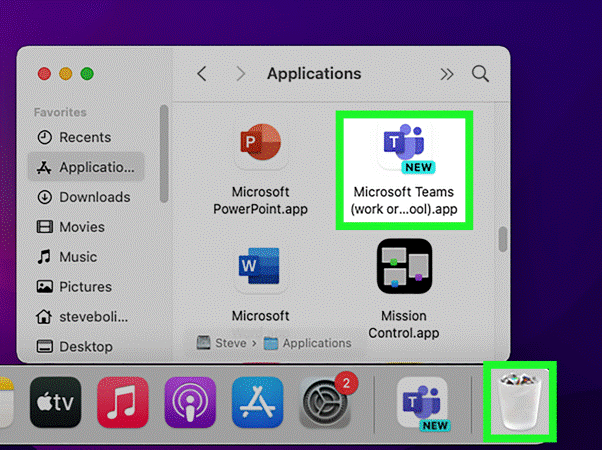Open Downloads in the sidebar

(x=86, y=197)
